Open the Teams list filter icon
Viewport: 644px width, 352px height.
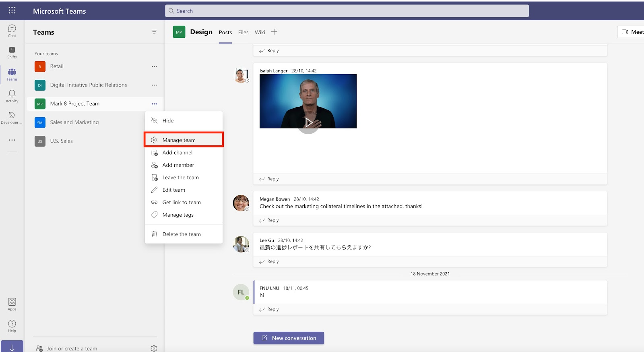click(x=154, y=32)
